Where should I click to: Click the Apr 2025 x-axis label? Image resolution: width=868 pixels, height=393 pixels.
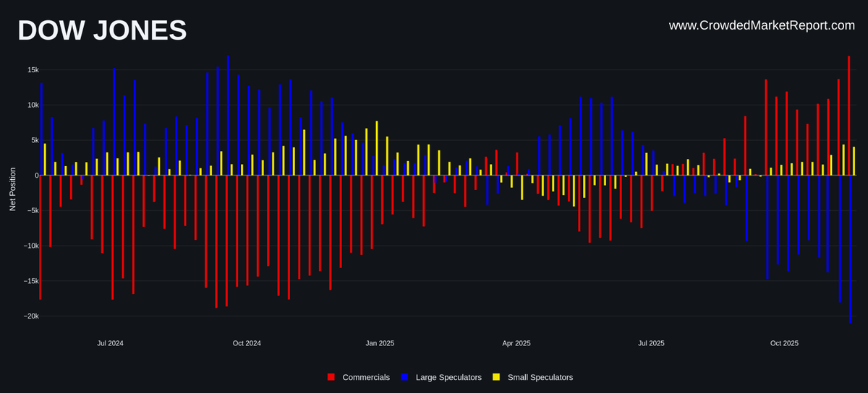coord(516,343)
